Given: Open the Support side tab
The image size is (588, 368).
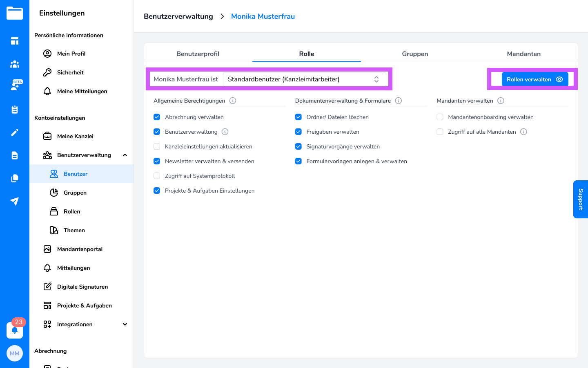Looking at the screenshot, I should [580, 199].
